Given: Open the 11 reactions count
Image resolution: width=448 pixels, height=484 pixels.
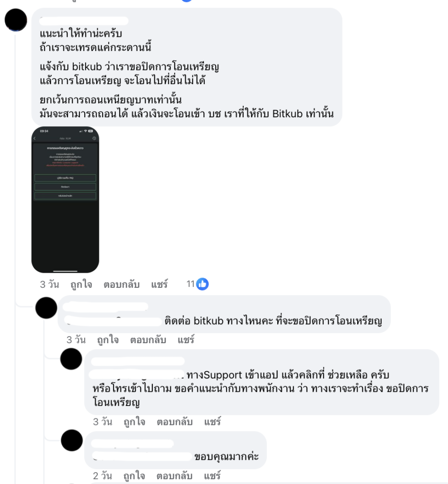Looking at the screenshot, I should pos(190,284).
